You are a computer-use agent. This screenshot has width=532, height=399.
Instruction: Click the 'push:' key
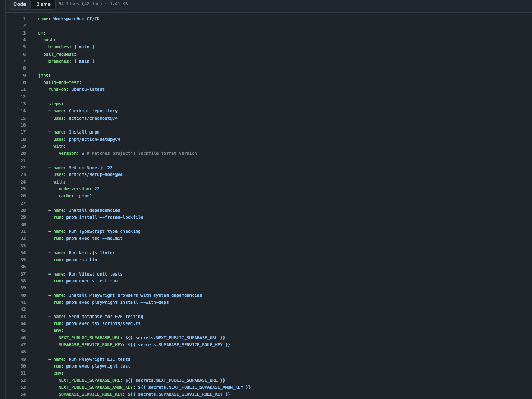(49, 40)
